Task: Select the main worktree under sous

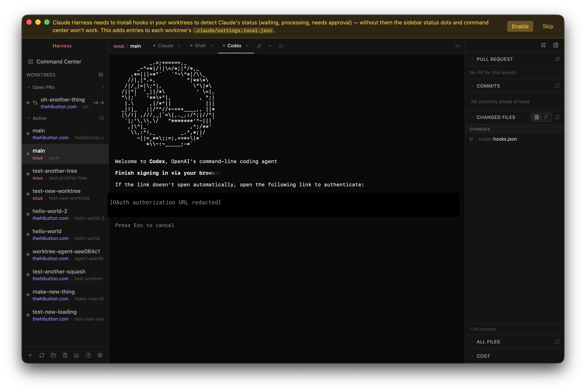Action: [x=65, y=154]
